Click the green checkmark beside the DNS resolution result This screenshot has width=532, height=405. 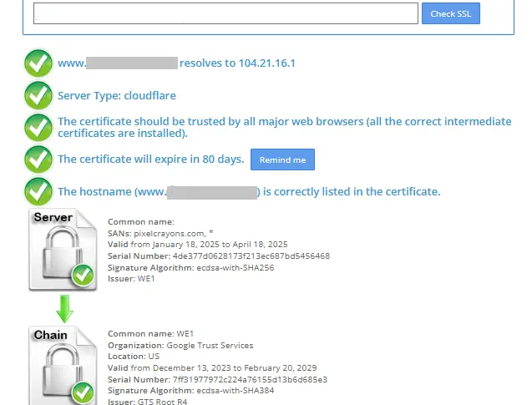pyautogui.click(x=38, y=63)
